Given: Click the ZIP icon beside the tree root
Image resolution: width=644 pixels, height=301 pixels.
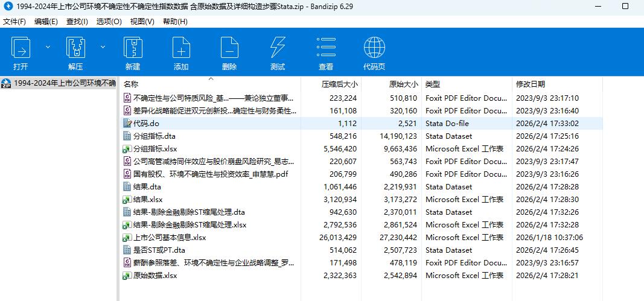Looking at the screenshot, I should (6, 83).
